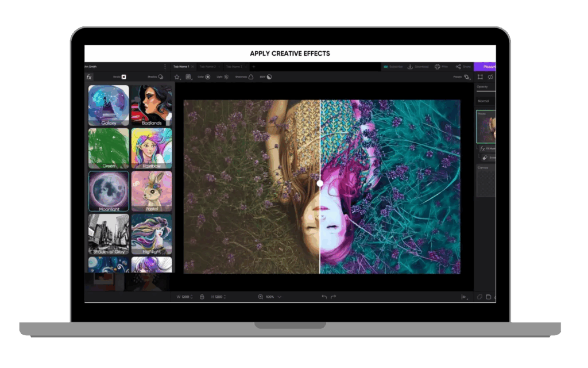Open the Light adjustment tool
The image size is (588, 368).
(x=226, y=76)
